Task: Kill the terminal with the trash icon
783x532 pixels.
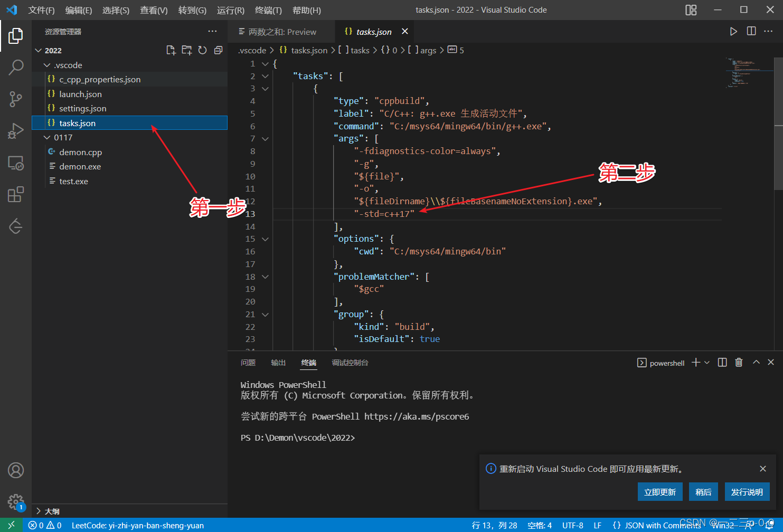Action: (739, 362)
